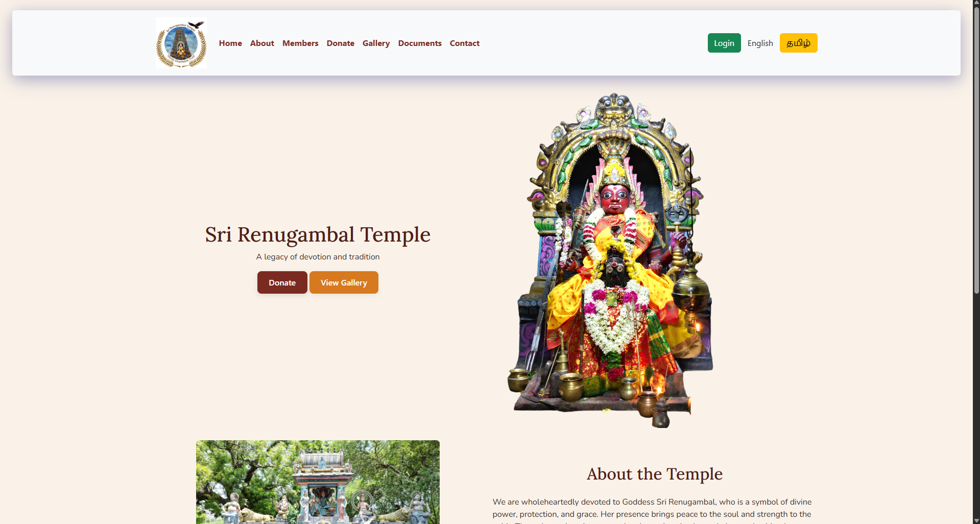
Task: Click the maroon Donate button under the tagline
Action: click(x=282, y=282)
